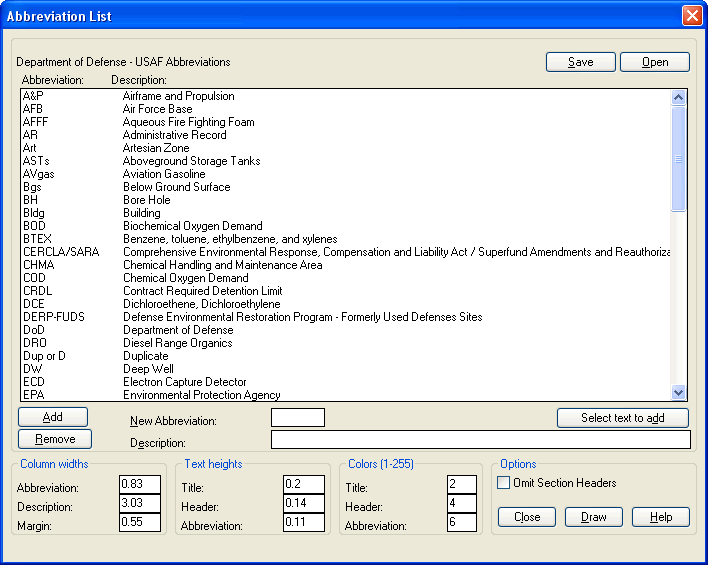Select the AR Administrative Record row
Viewport: 708px width, 565px height.
pyautogui.click(x=346, y=135)
